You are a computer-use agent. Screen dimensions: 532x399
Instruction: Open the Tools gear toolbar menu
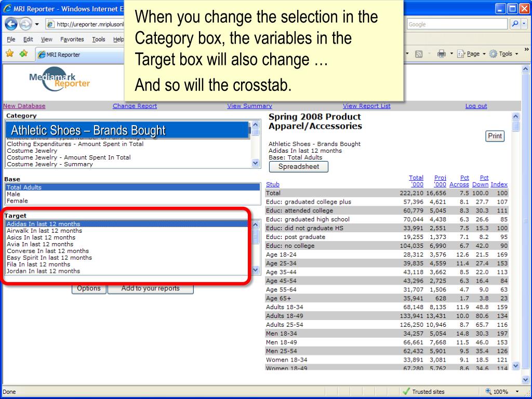(503, 54)
